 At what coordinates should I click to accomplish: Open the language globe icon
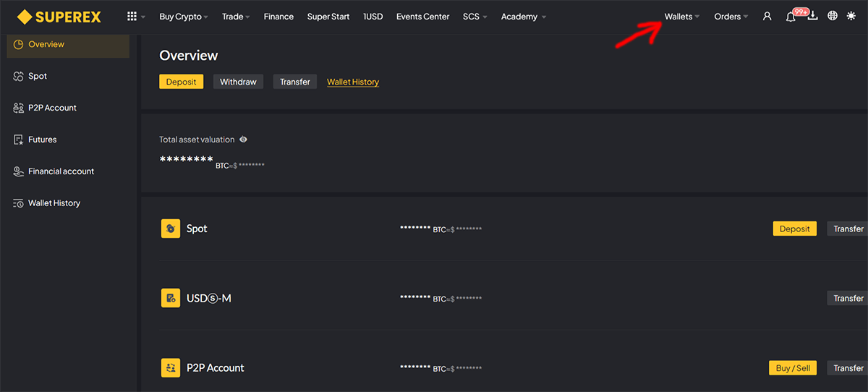pyautogui.click(x=833, y=16)
